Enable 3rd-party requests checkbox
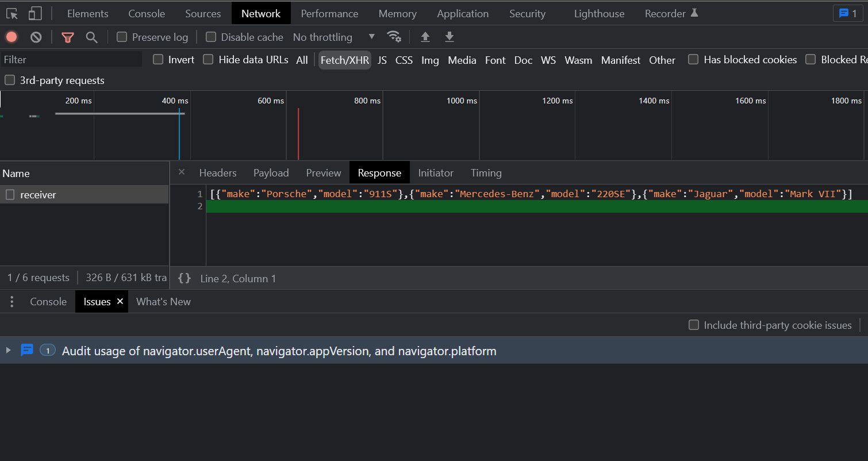 click(10, 80)
